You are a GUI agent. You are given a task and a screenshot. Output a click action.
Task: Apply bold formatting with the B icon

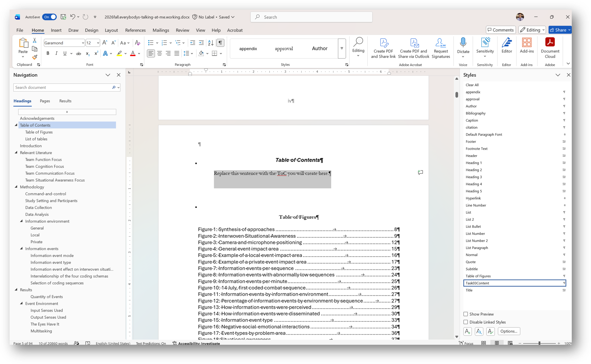pyautogui.click(x=48, y=53)
